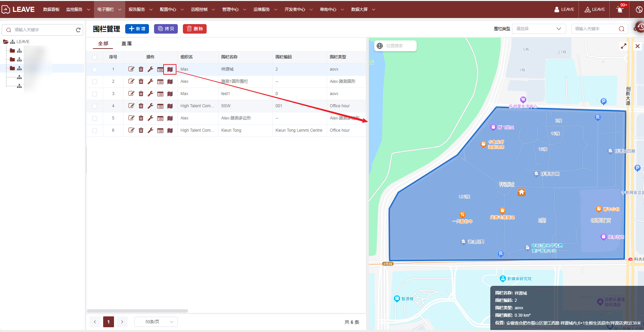Click the edit icon in row 1

(131, 69)
